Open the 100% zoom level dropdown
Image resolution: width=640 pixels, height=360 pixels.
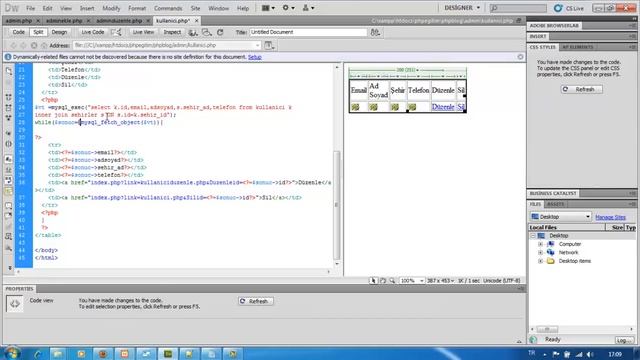pyautogui.click(x=411, y=281)
